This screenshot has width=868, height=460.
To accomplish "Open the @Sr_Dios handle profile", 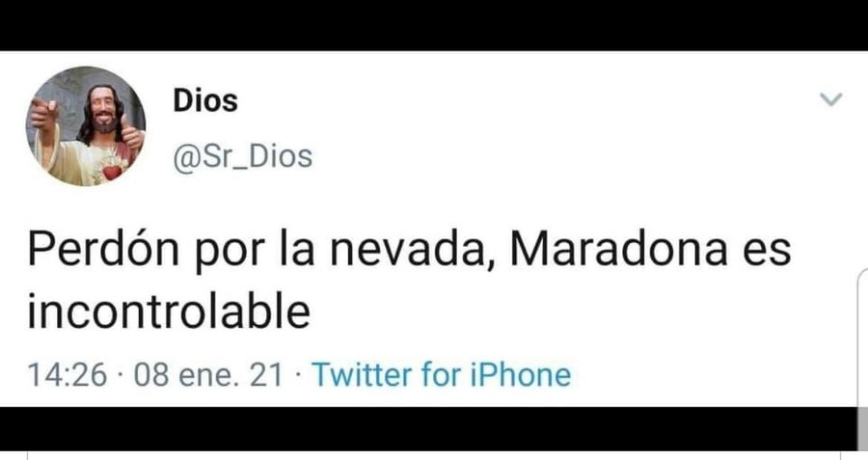I will tap(243, 156).
